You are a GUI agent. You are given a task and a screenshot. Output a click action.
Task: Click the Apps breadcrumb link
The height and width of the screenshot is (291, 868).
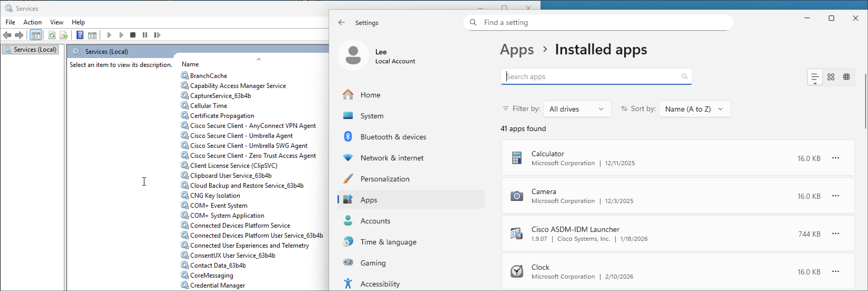(x=517, y=50)
